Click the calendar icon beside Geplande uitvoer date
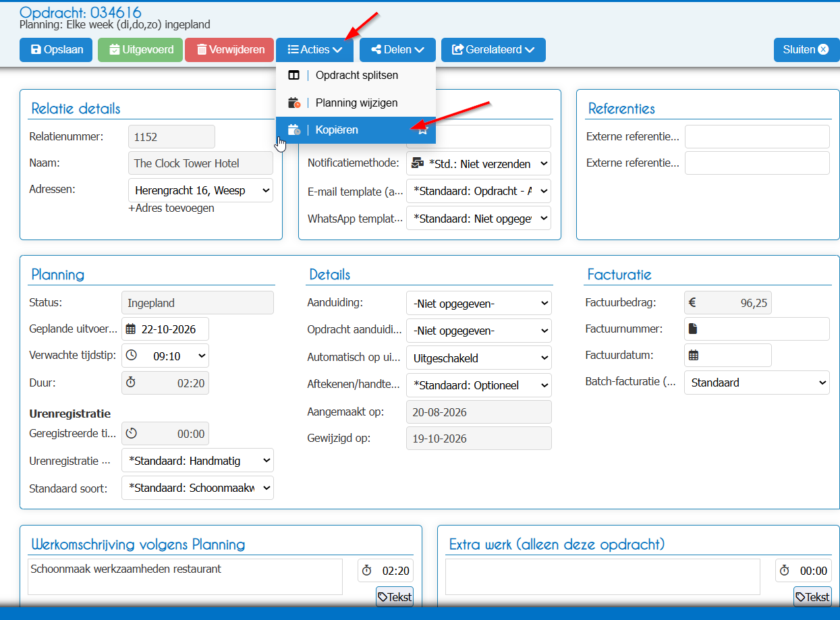Viewport: 840px width, 620px height. [131, 329]
